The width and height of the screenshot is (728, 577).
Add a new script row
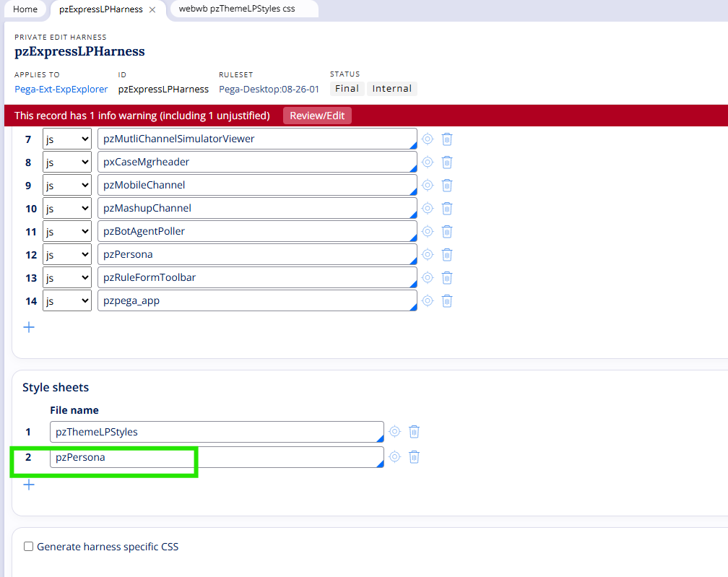[29, 327]
